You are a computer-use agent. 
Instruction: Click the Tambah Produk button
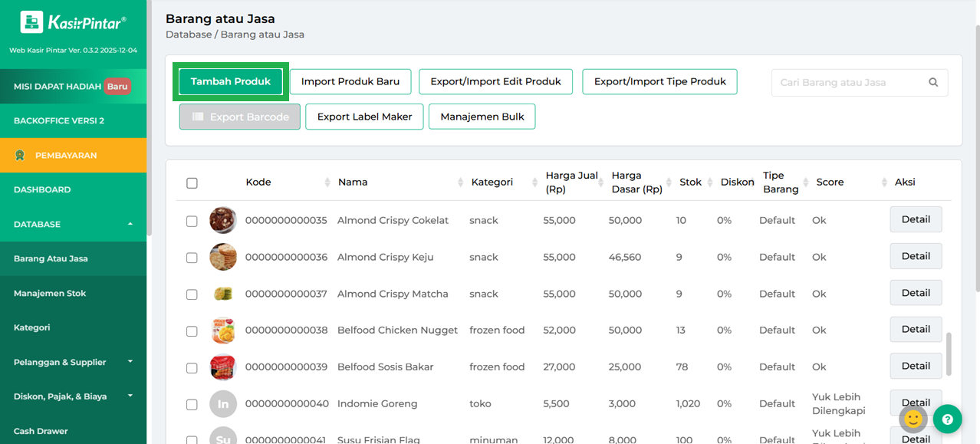point(231,82)
